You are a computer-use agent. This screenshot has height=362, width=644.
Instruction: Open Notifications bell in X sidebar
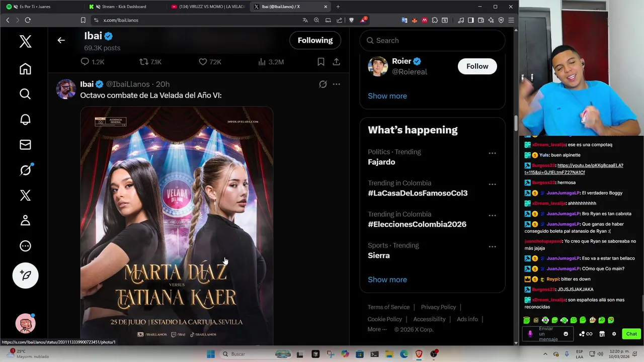(25, 120)
